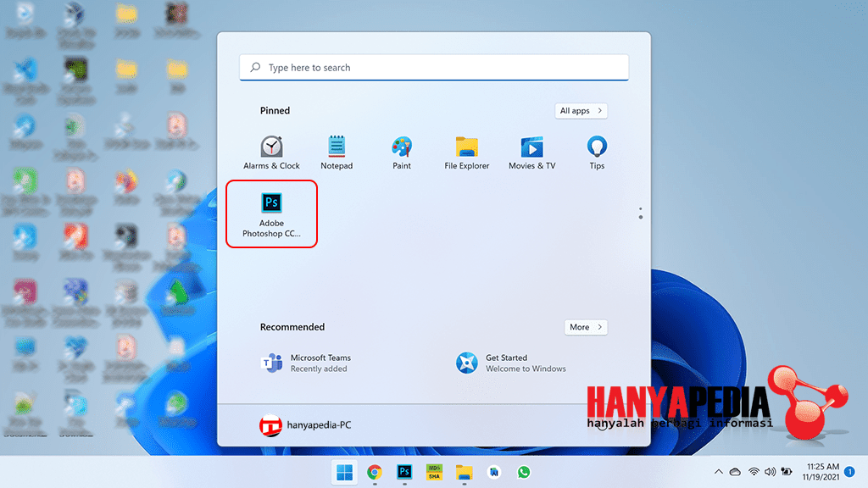Click the Windows Start button on taskbar

(x=344, y=473)
